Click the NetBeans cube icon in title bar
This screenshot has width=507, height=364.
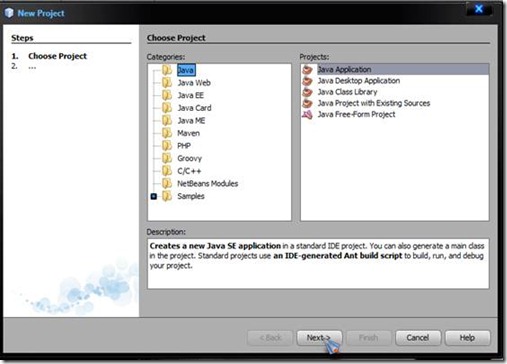pos(9,13)
